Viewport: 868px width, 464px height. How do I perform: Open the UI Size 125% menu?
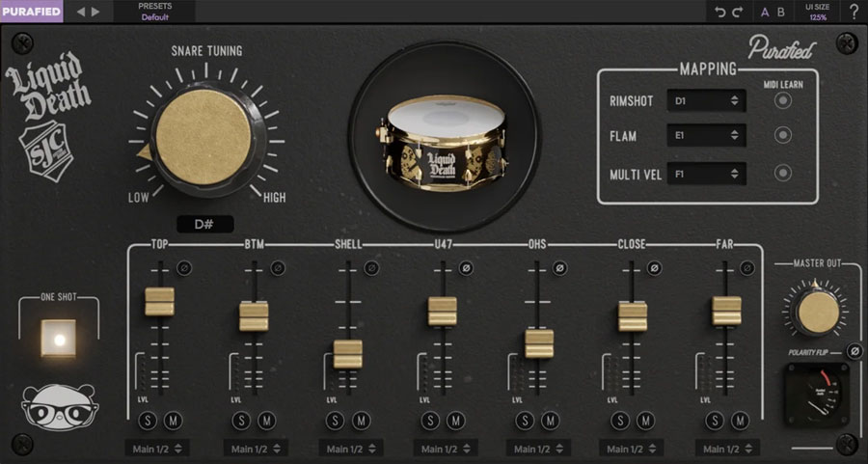coord(818,12)
